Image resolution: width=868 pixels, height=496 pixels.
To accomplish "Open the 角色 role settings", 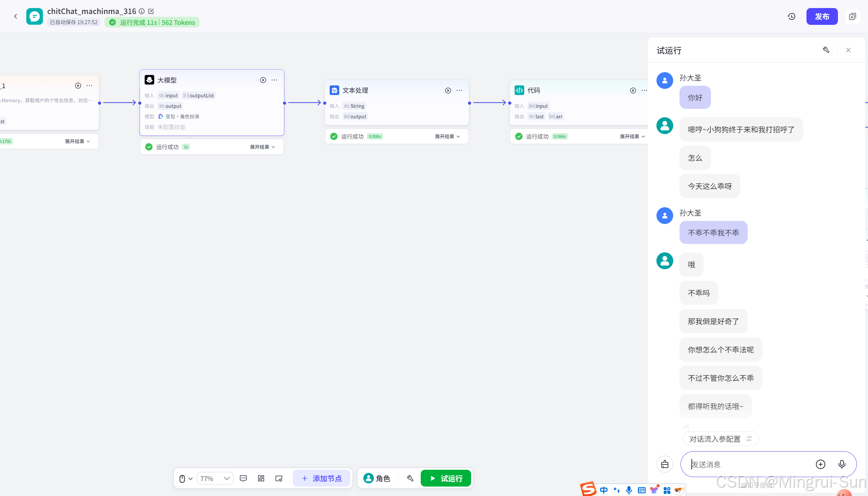I will tap(377, 478).
